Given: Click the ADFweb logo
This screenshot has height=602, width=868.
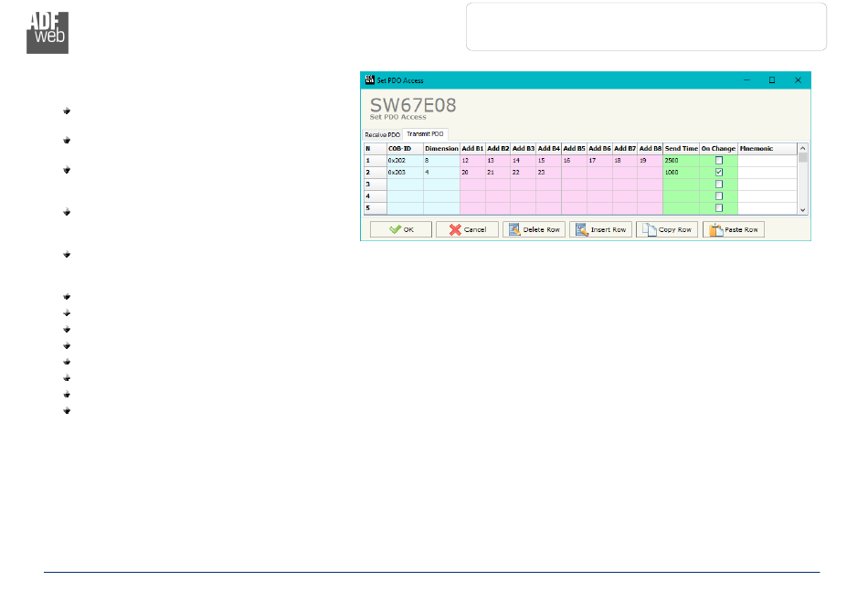Looking at the screenshot, I should (48, 33).
